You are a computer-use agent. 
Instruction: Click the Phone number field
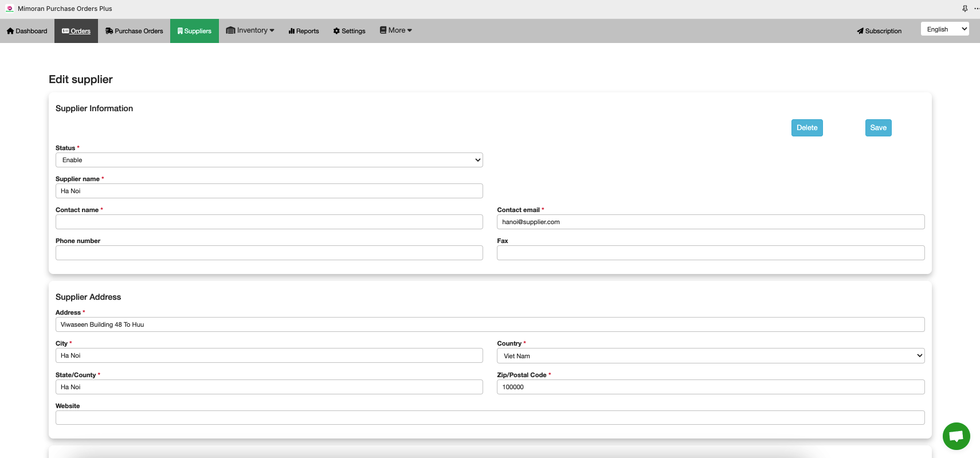(269, 253)
